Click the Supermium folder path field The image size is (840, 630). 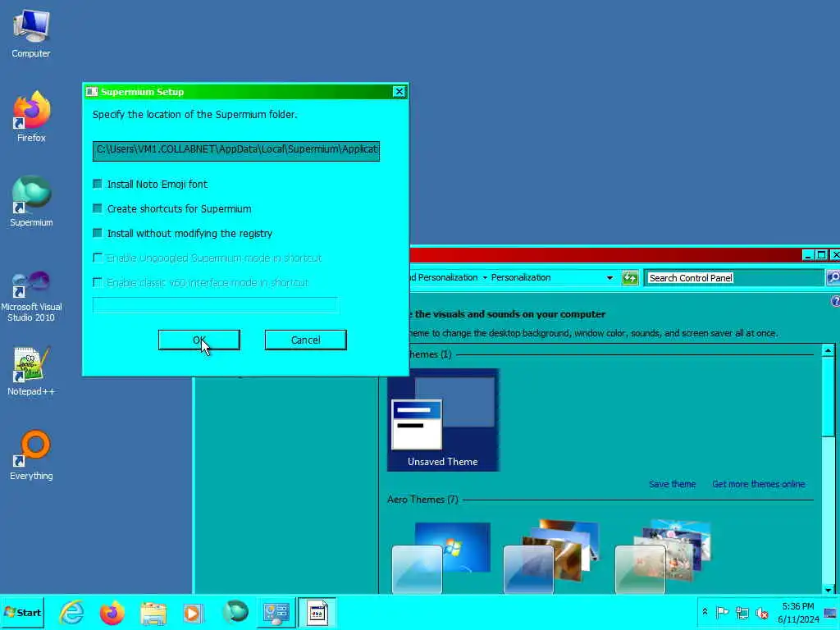coord(236,151)
